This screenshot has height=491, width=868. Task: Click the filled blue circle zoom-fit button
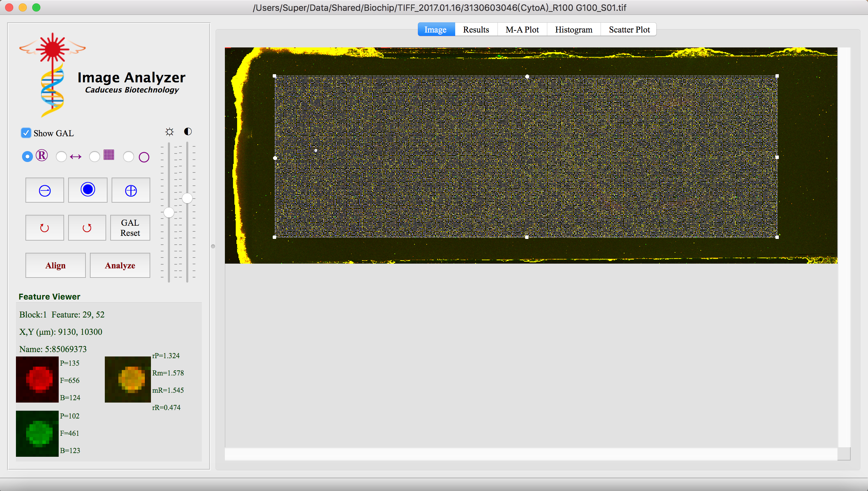(x=88, y=190)
